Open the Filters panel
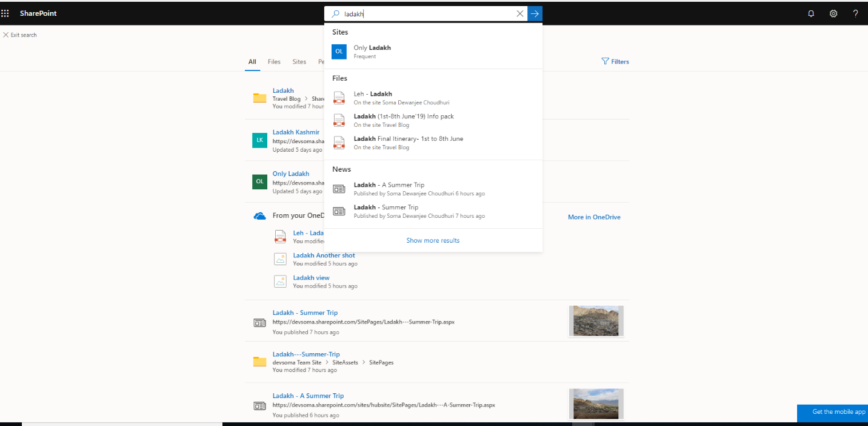This screenshot has height=426, width=868. pos(615,61)
